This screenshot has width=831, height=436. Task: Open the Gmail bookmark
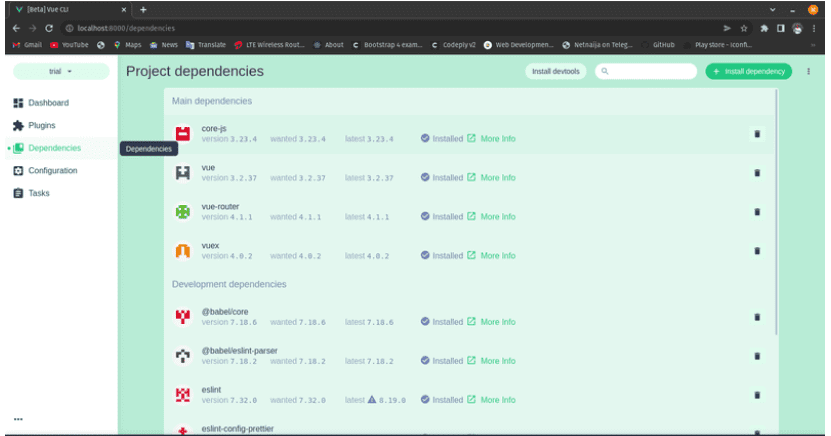tap(27, 45)
